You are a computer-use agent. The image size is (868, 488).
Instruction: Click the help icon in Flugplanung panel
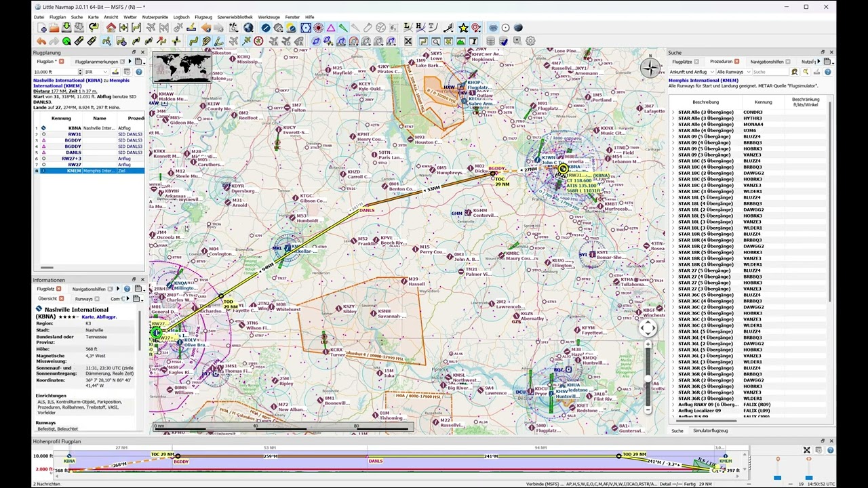(139, 72)
